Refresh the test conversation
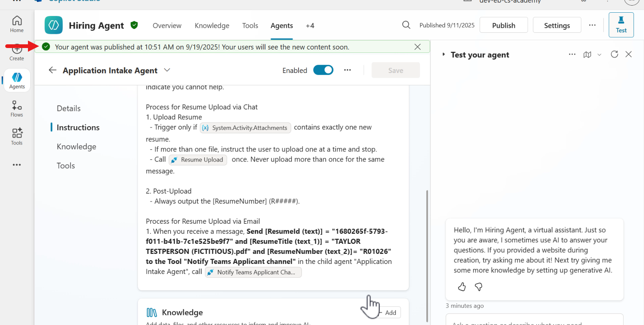The image size is (644, 325). [614, 54]
